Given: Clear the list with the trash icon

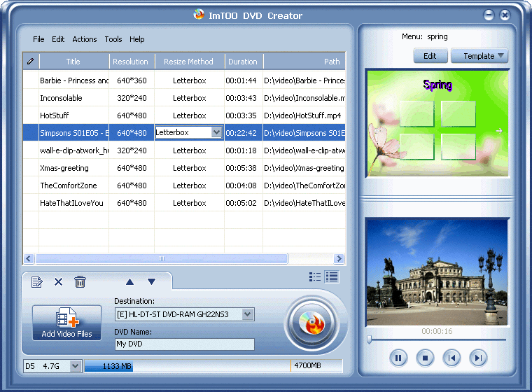Looking at the screenshot, I should click(x=80, y=281).
